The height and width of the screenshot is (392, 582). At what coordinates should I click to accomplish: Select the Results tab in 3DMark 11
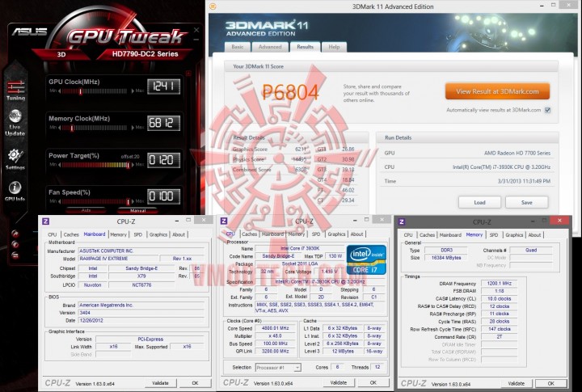pyautogui.click(x=305, y=46)
